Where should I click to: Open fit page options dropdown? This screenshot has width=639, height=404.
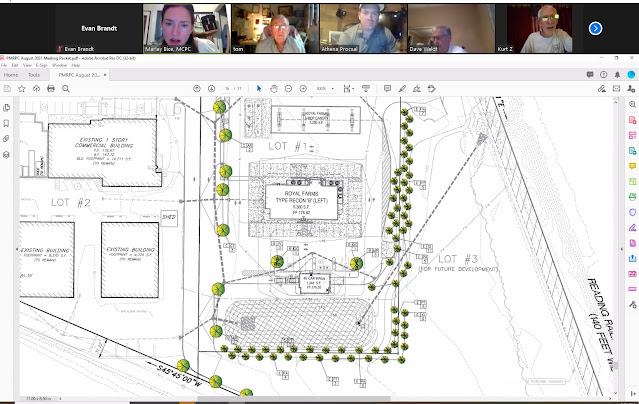[348, 88]
